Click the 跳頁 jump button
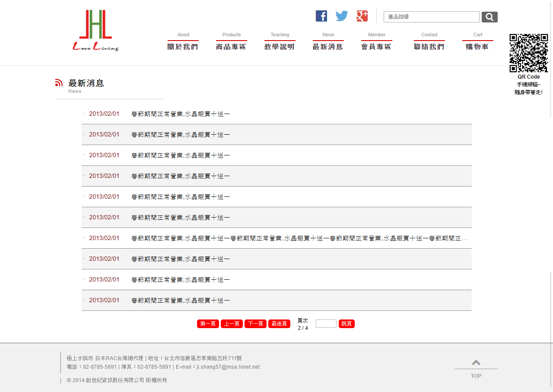This screenshot has width=553, height=392. [346, 324]
